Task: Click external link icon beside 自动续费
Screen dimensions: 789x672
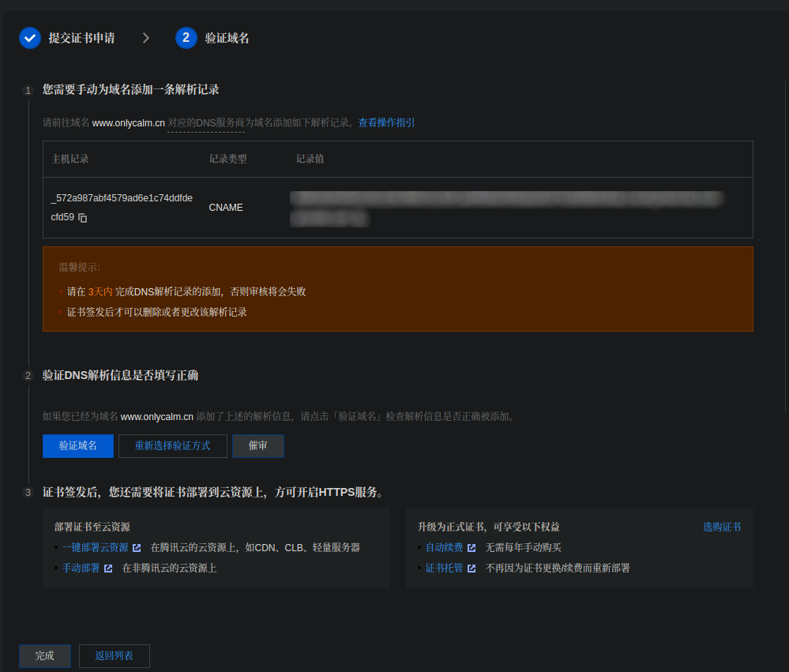Action: point(472,548)
